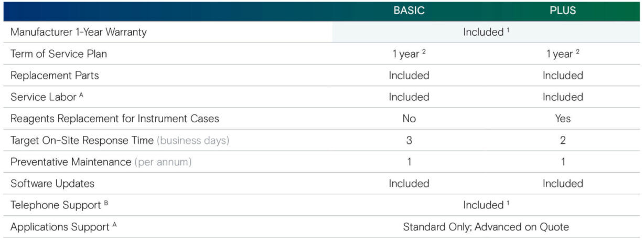The height and width of the screenshot is (241, 644).
Task: Click the Applications Support row label
Action: click(x=60, y=227)
